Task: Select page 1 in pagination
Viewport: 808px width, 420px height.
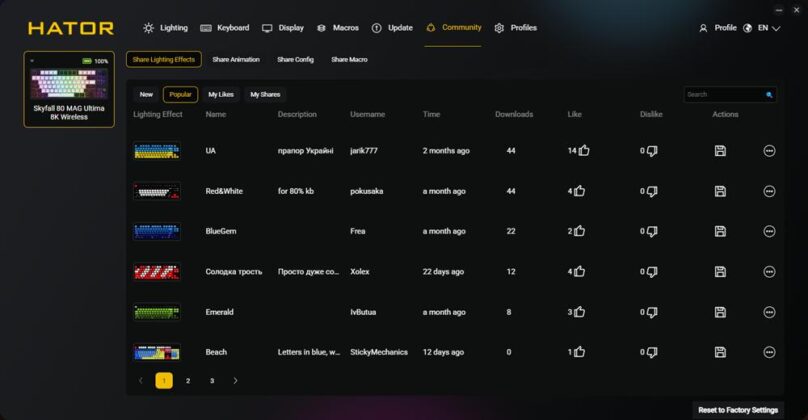Action: (164, 381)
